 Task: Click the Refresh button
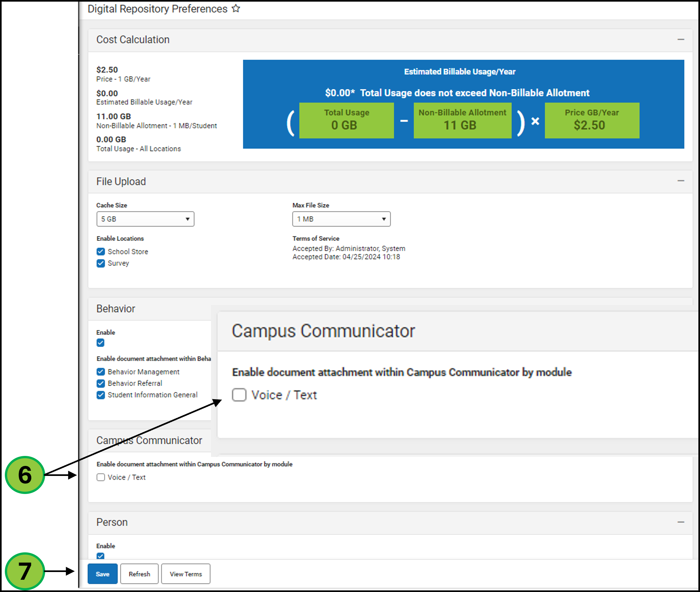139,574
